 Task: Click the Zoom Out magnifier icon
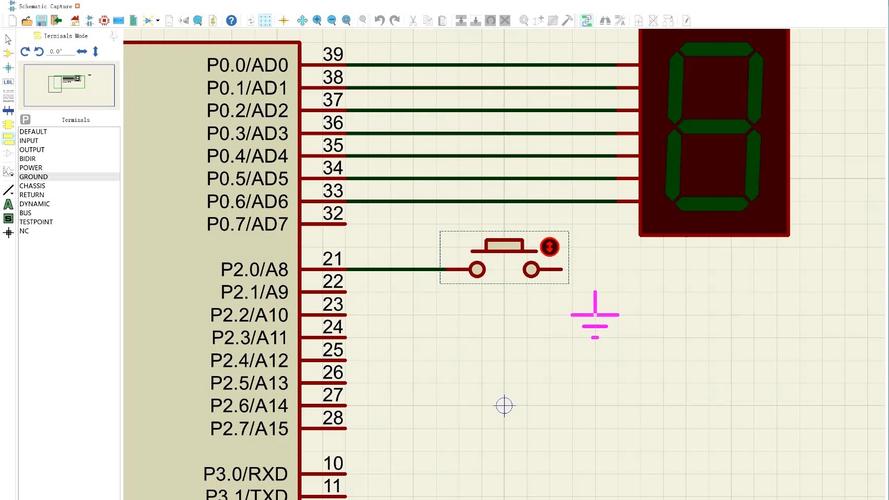[x=332, y=21]
